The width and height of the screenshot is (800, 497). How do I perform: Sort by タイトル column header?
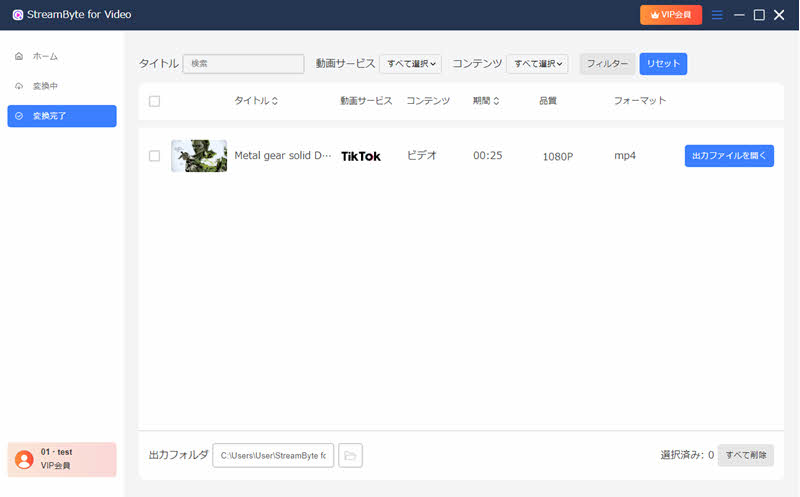point(256,101)
